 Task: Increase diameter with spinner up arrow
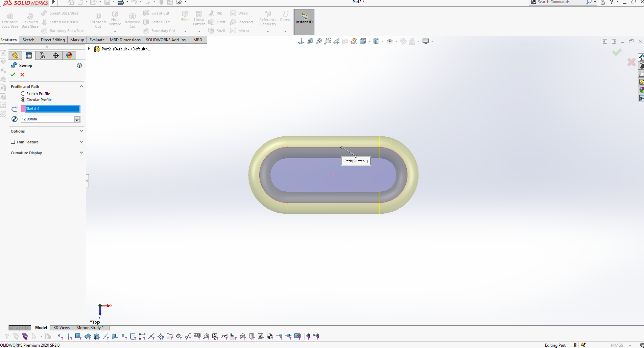point(77,118)
